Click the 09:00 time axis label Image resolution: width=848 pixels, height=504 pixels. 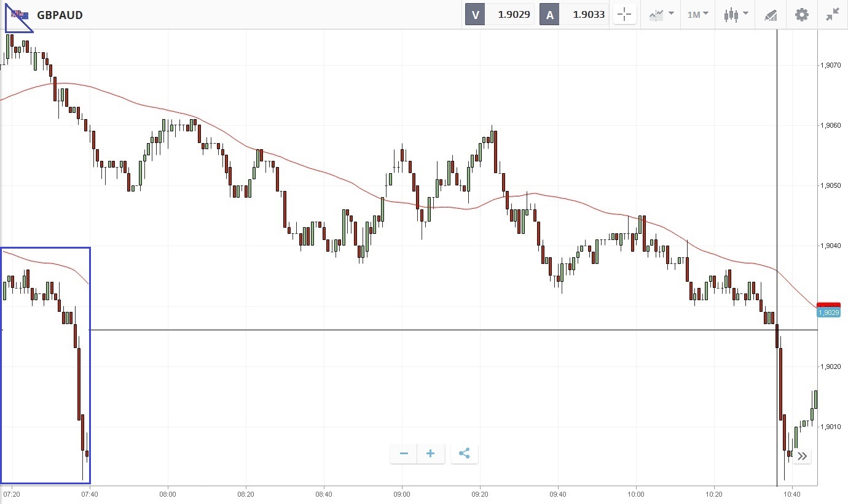[x=402, y=494]
